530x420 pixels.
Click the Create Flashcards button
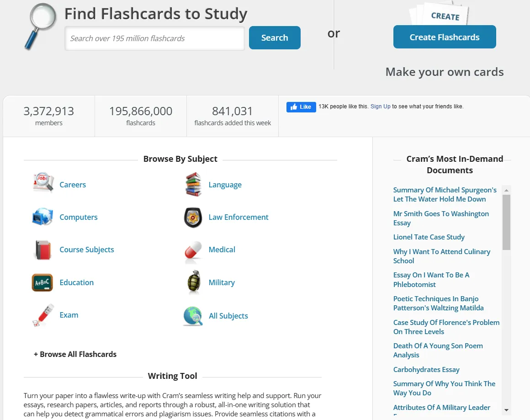tap(445, 37)
